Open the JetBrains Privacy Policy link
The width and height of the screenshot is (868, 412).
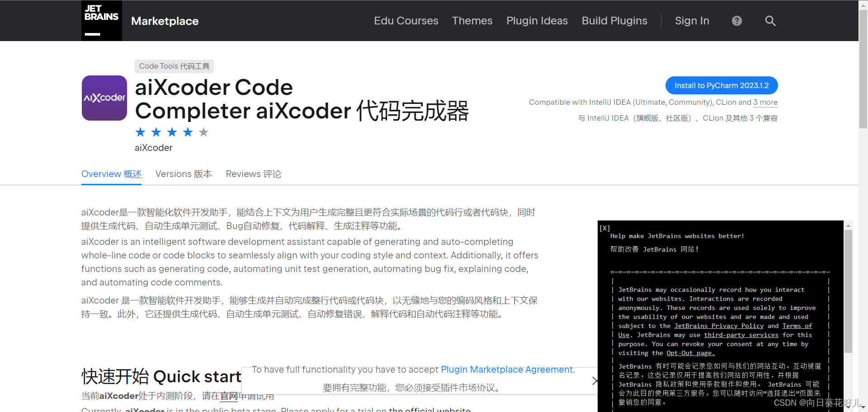(719, 326)
